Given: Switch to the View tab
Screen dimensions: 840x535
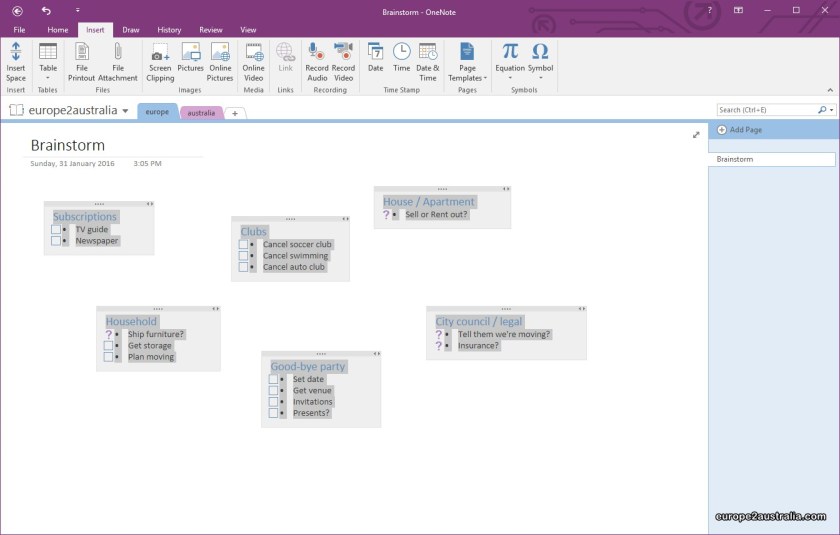Looking at the screenshot, I should point(248,30).
